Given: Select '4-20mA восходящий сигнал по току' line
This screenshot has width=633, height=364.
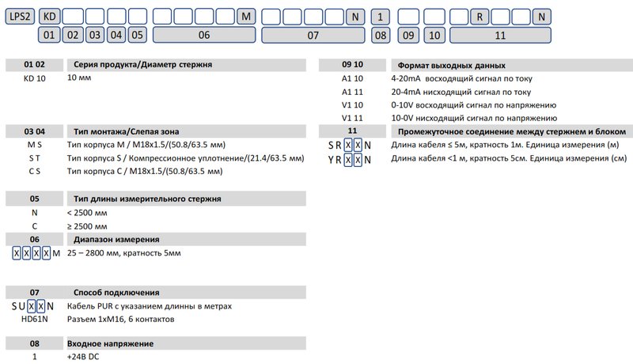Looking at the screenshot, I should [x=461, y=78].
